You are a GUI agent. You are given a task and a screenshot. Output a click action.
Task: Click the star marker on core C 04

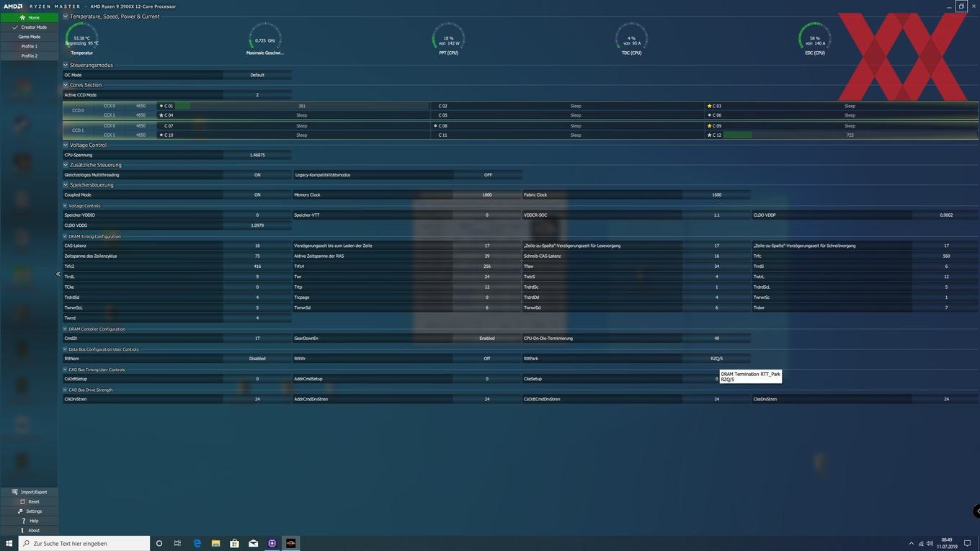161,115
